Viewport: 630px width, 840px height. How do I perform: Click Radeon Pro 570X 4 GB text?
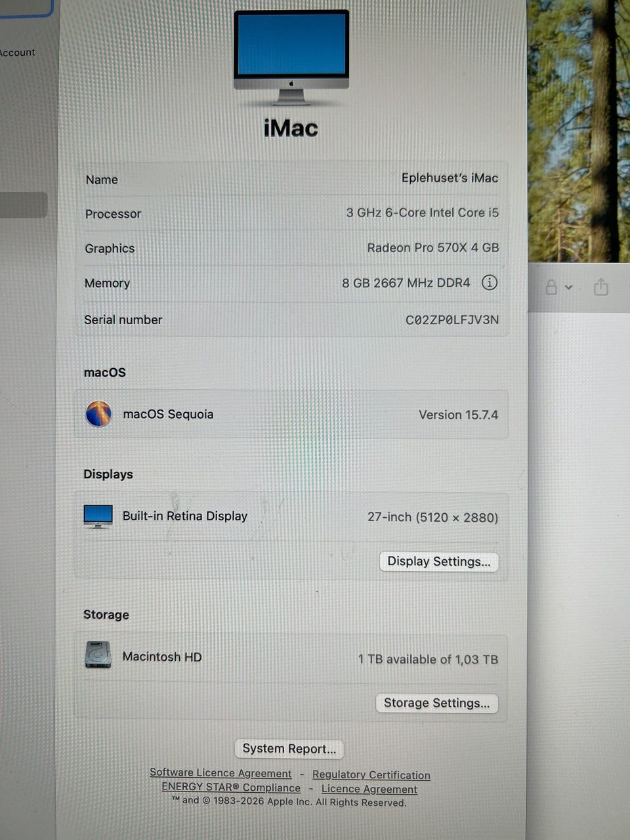433,247
